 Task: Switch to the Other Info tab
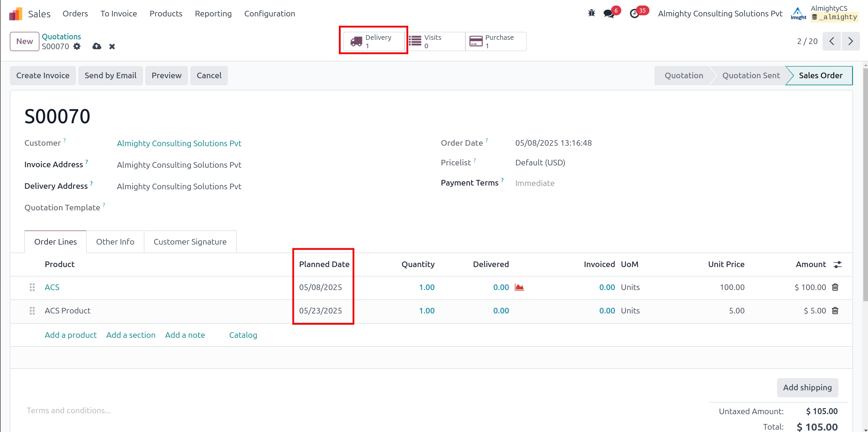tap(115, 242)
